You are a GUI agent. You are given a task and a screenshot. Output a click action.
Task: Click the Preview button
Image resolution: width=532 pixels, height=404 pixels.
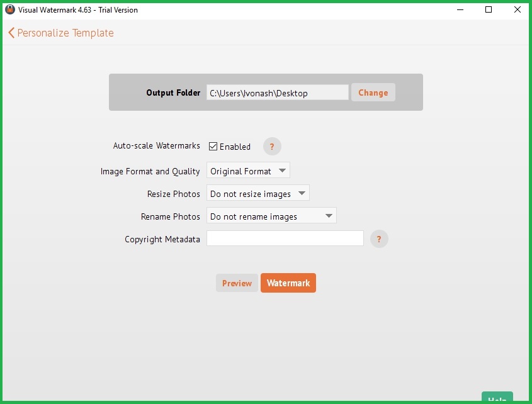click(237, 283)
